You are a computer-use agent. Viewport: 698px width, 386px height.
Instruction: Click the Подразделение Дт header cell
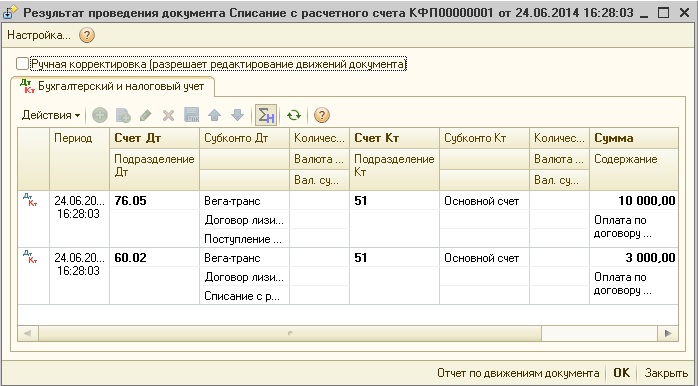click(x=154, y=170)
